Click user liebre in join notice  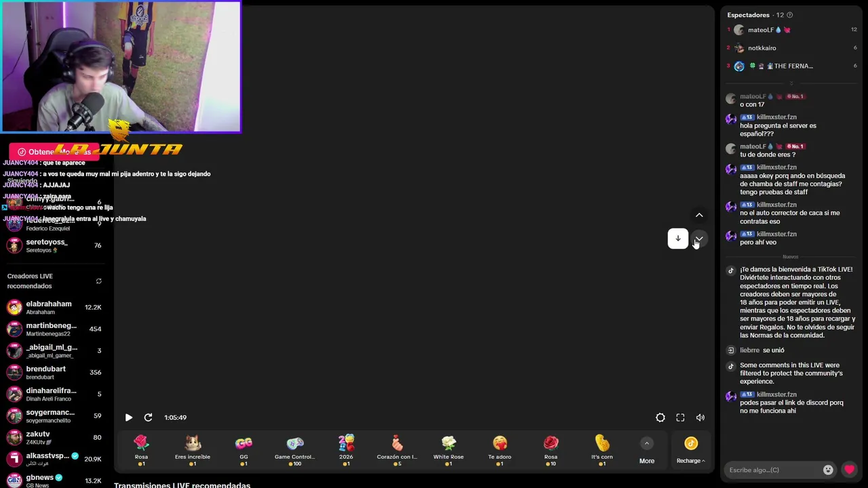coord(749,350)
